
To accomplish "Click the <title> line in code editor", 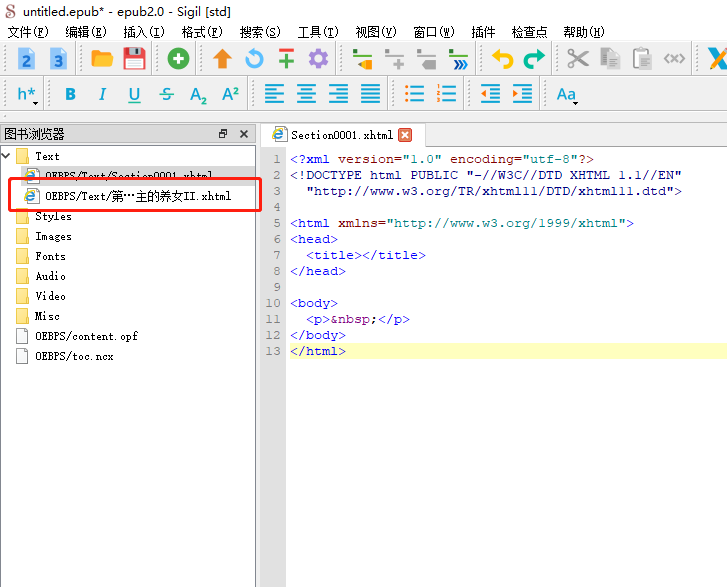I will pos(366,255).
